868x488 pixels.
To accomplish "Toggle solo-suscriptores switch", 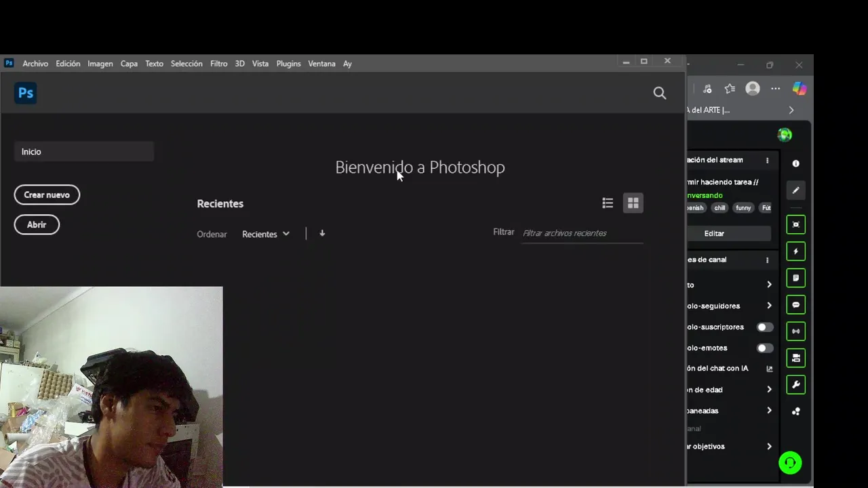I will 765,327.
